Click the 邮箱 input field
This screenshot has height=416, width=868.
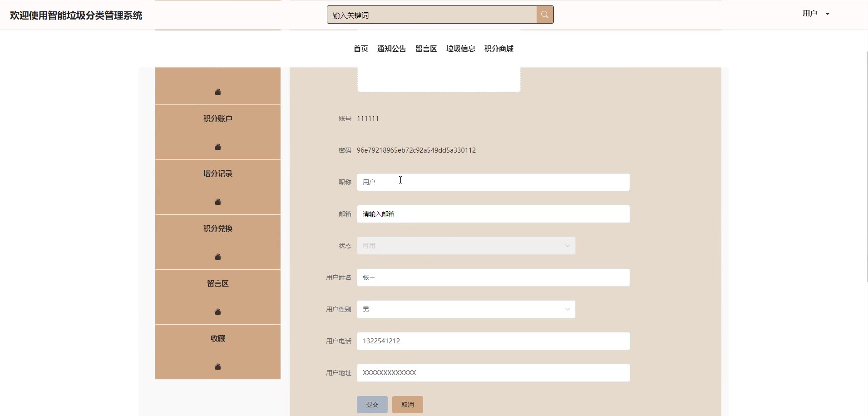(493, 214)
